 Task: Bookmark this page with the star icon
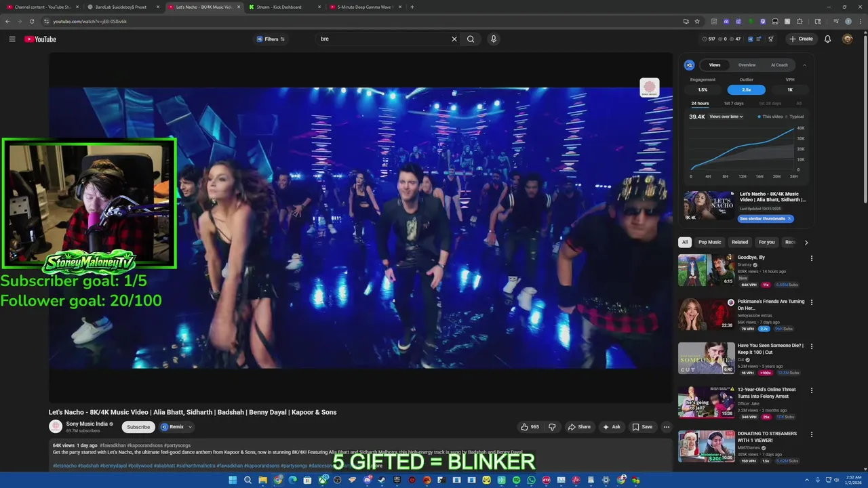click(x=697, y=21)
